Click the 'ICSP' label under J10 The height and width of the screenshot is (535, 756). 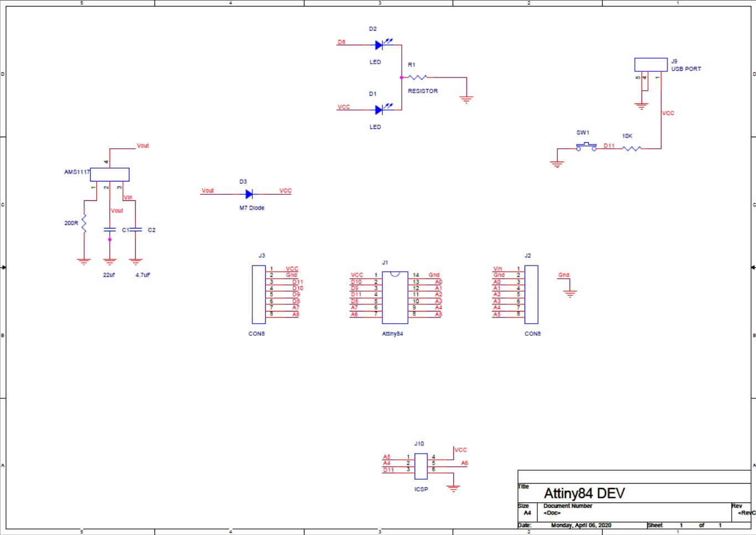[421, 490]
